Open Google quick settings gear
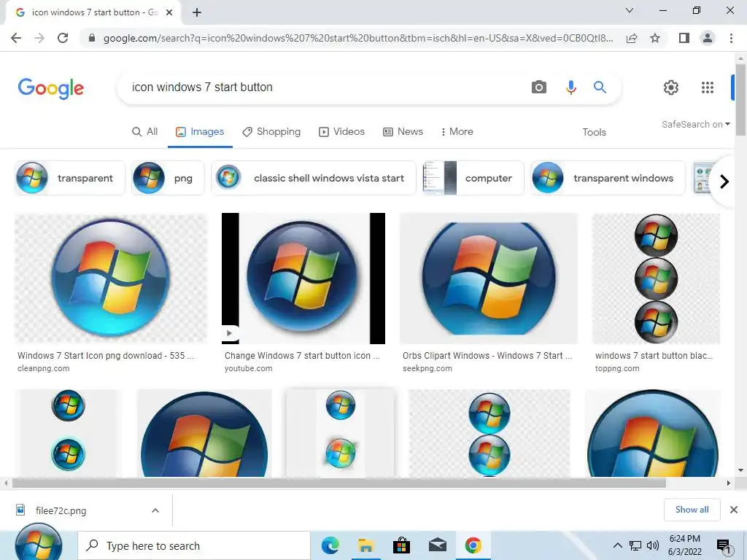 [x=671, y=87]
